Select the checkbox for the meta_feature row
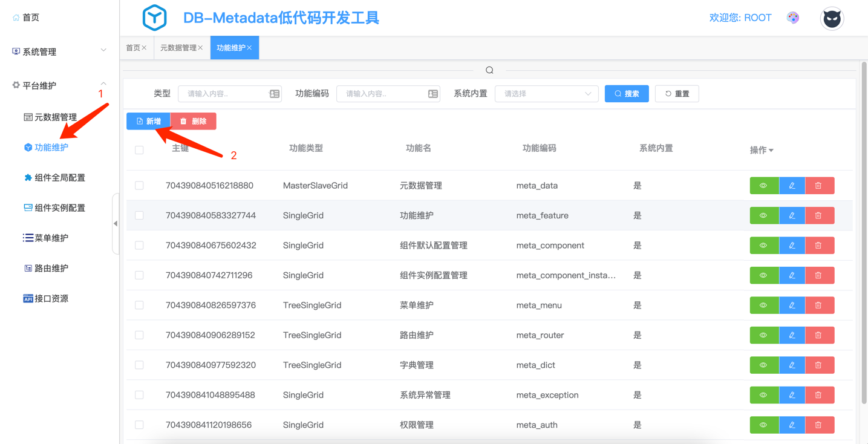Screen dimensions: 868x444 pos(139,215)
